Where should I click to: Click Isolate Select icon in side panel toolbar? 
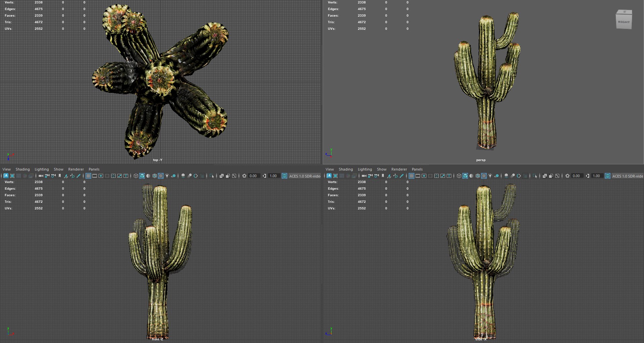tap(535, 176)
